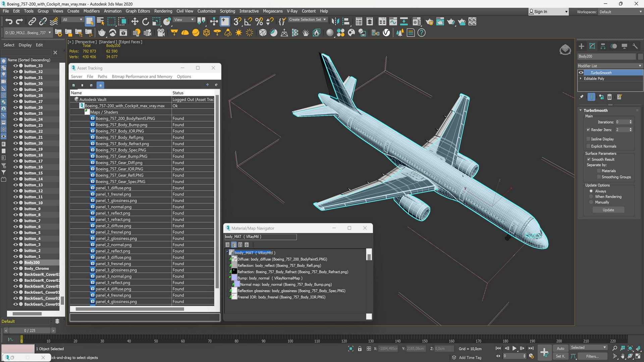Image resolution: width=644 pixels, height=362 pixels.
Task: Open the project path dropdown
Action: pos(28,33)
